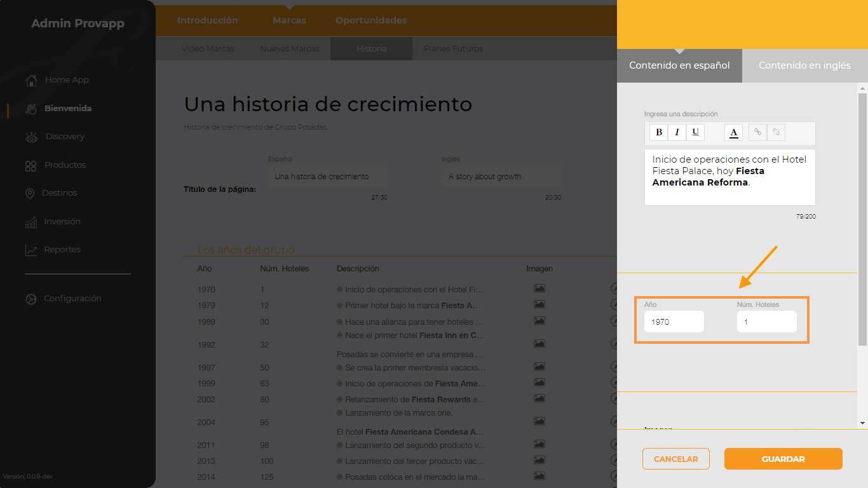Select bullet for 'Lanzamiento de la marca one'
The height and width of the screenshot is (488, 868).
339,413
